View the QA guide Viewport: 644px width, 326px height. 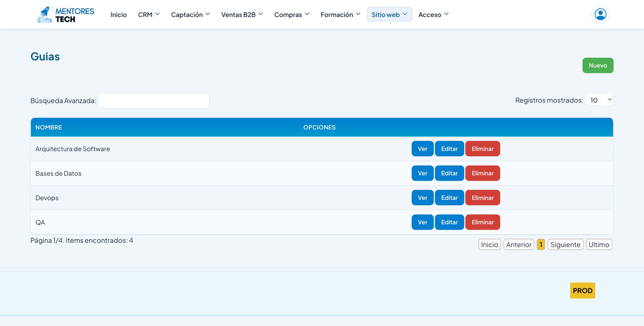(x=423, y=222)
